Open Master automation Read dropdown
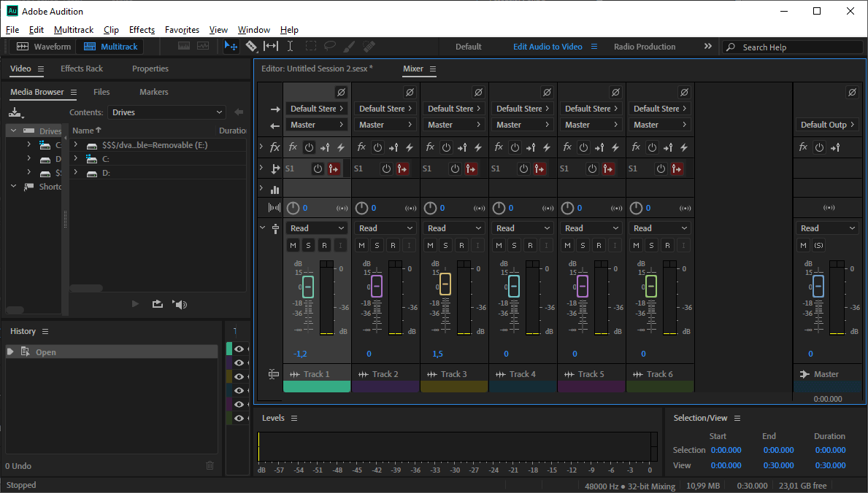Image resolution: width=868 pixels, height=493 pixels. tap(828, 228)
